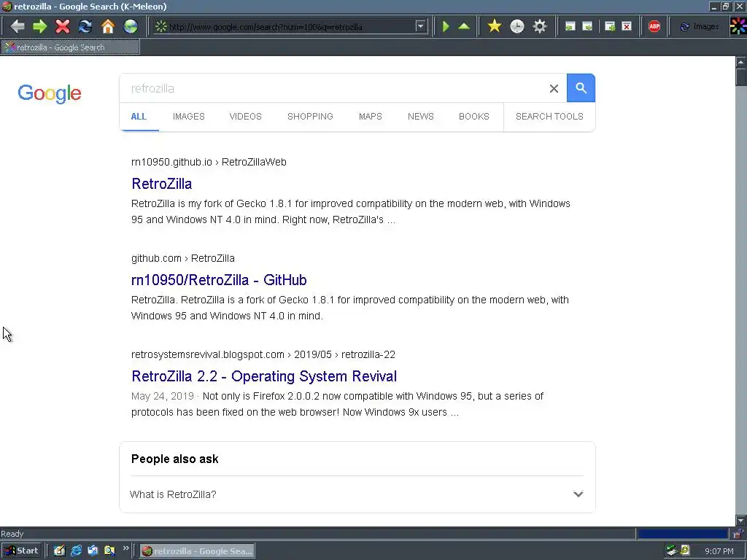Click the Google search input field
Viewport: 747px width, 560px height.
click(333, 88)
